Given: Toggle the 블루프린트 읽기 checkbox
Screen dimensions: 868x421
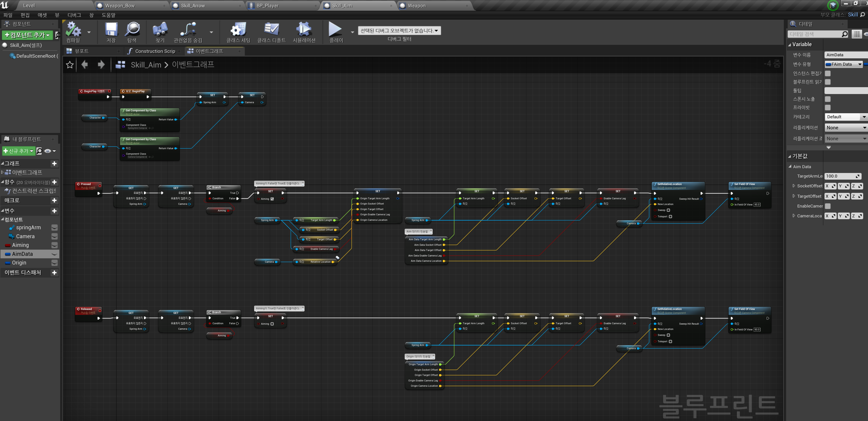Looking at the screenshot, I should (x=828, y=82).
